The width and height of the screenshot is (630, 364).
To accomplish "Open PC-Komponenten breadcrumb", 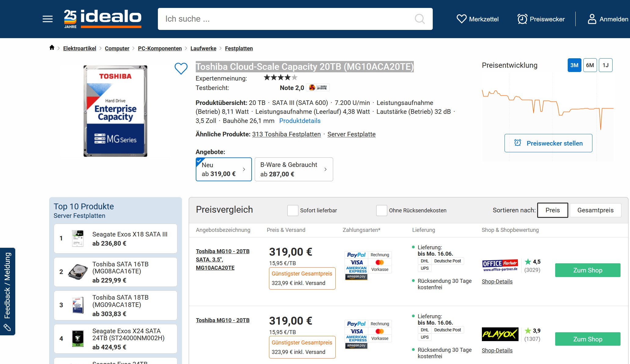I will tap(160, 49).
